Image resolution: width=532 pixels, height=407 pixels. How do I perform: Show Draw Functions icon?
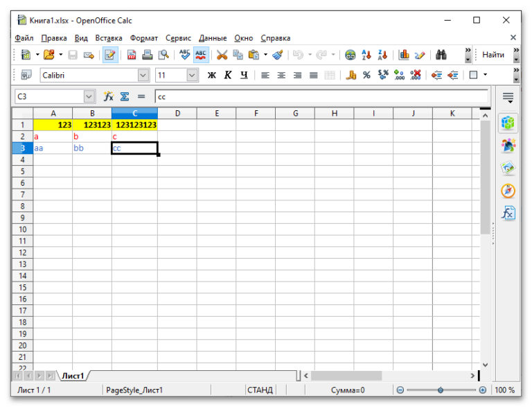click(x=420, y=55)
